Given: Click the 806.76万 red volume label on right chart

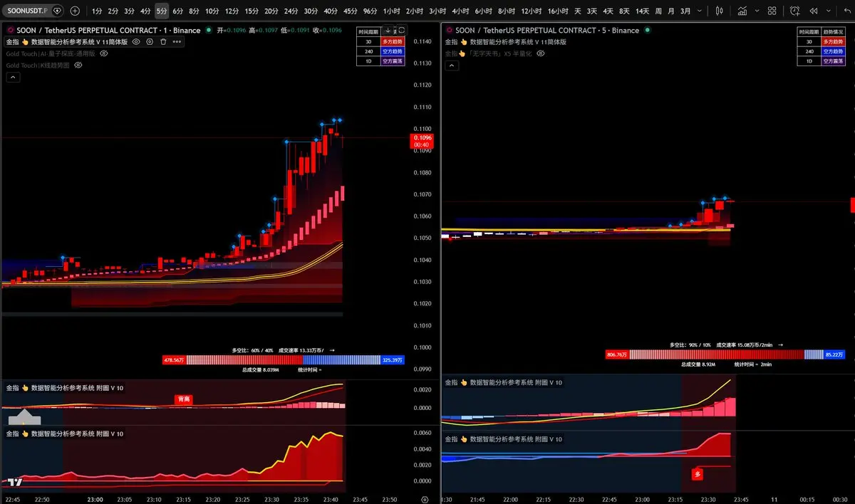Looking at the screenshot, I should click(616, 354).
